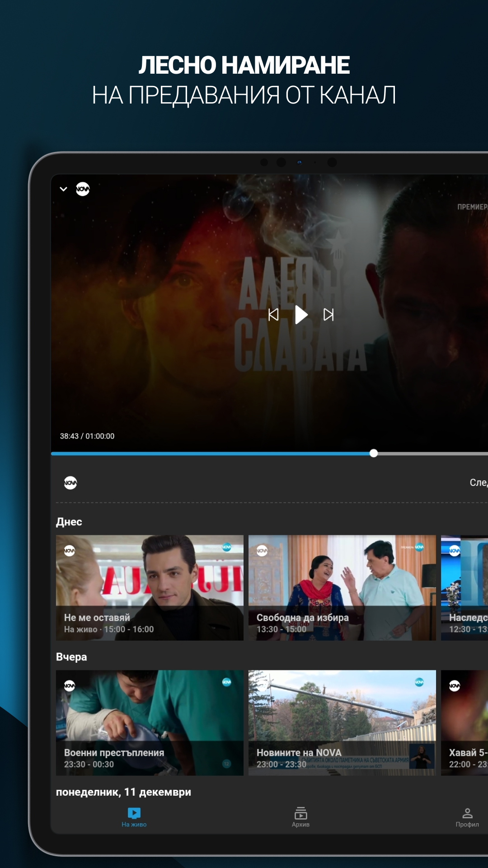Open the partially visible 'Наследс' program thumbnail
Viewport: 488px width, 868px height.
465,588
